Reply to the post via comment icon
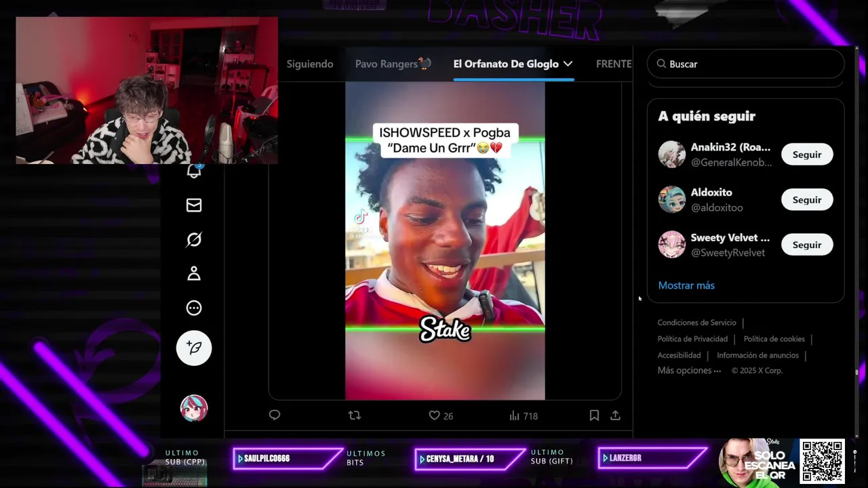 pyautogui.click(x=275, y=415)
